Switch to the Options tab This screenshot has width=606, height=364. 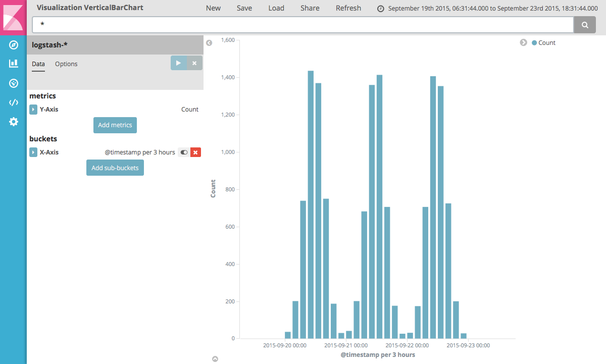pyautogui.click(x=66, y=64)
